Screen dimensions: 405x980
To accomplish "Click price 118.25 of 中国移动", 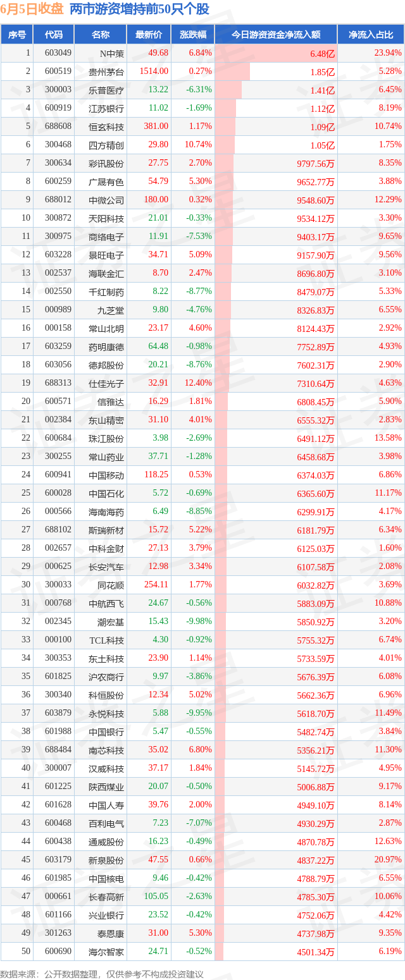I will 156,475.
